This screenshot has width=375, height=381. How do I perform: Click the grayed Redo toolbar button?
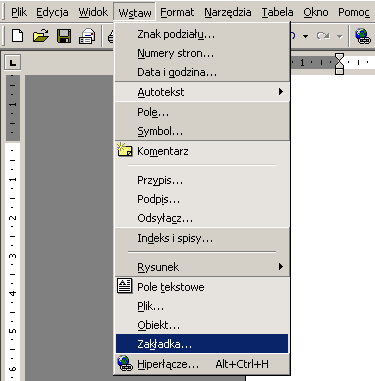point(323,36)
